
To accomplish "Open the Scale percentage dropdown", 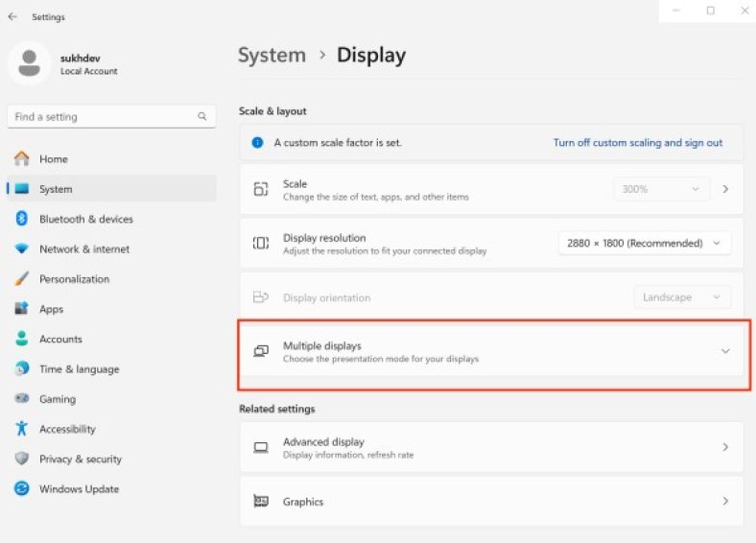I will [661, 189].
